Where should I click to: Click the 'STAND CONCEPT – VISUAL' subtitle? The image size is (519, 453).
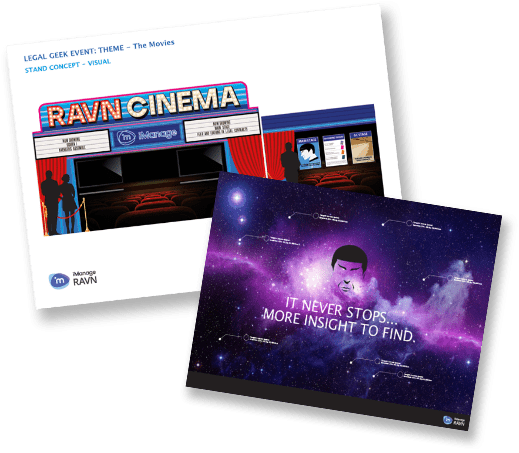coord(67,65)
